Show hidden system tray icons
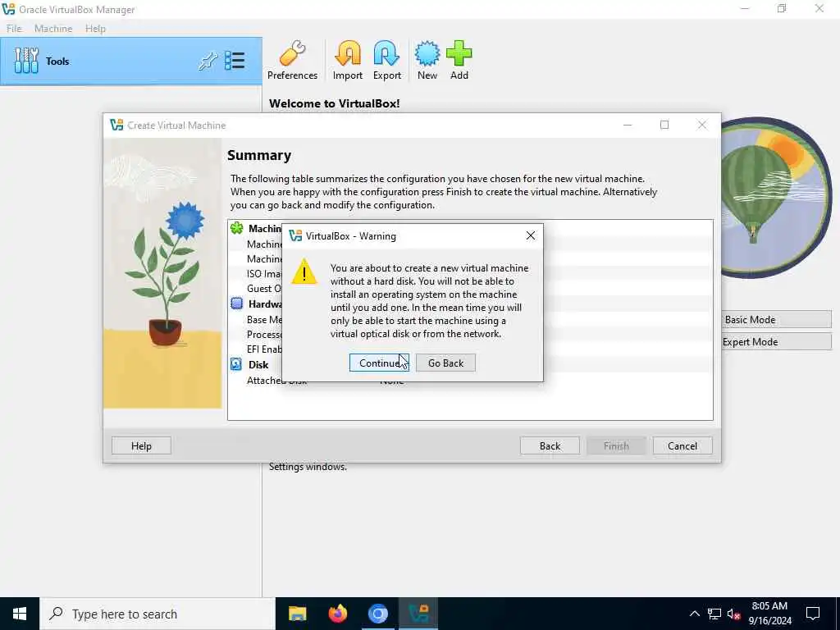This screenshot has width=840, height=630. pos(694,614)
